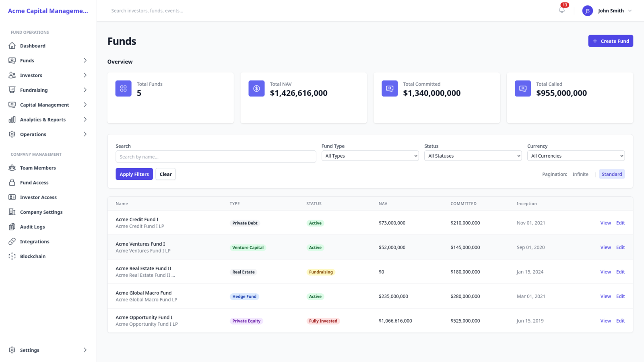The width and height of the screenshot is (644, 362).
Task: Click the Total NAV dollar icon
Action: tap(256, 88)
